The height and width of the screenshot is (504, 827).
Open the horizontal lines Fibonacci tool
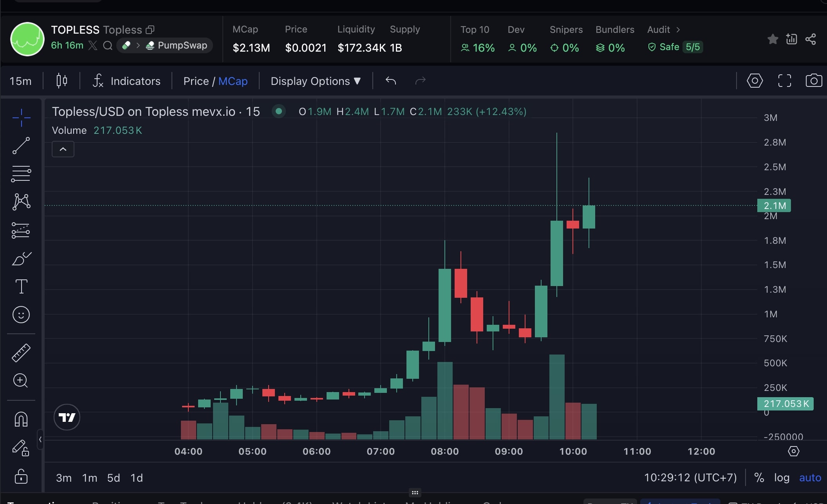tap(21, 174)
